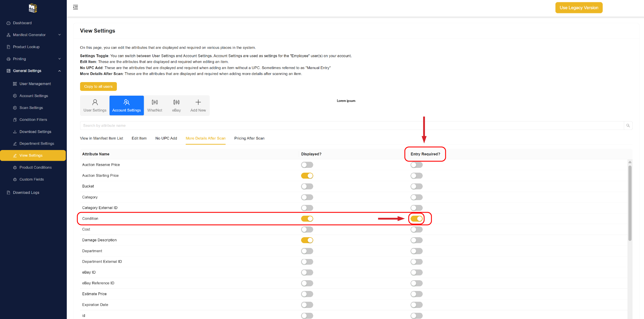Enable Displayed toggle for Bucket
The height and width of the screenshot is (319, 644).
coord(307,186)
